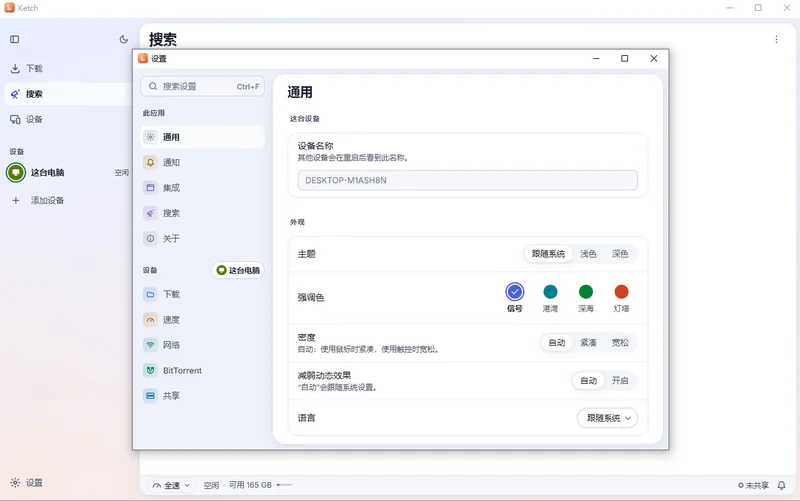The height and width of the screenshot is (501, 800).
Task: Click the Ketch app icon in title bar
Action: click(9, 8)
